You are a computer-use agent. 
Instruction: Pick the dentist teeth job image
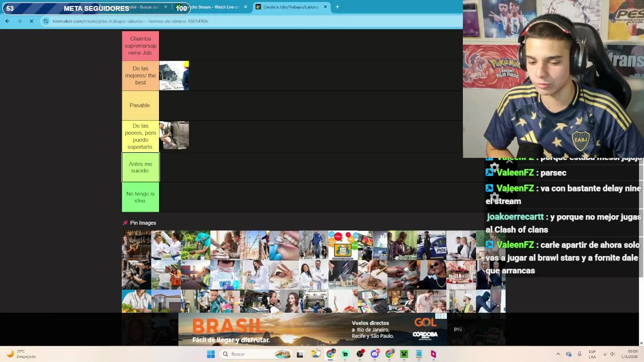pos(284,245)
